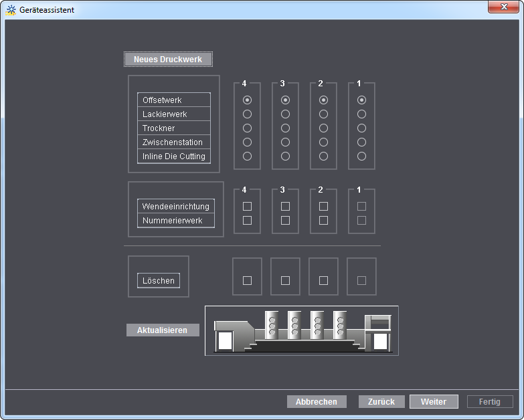Screen dimensions: 524x420
Task: Select Offsetwerk for unit 4
Action: (x=248, y=100)
